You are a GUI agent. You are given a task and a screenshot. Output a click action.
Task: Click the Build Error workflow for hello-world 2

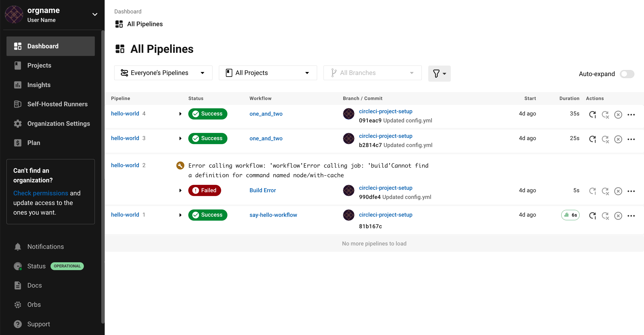pos(263,190)
